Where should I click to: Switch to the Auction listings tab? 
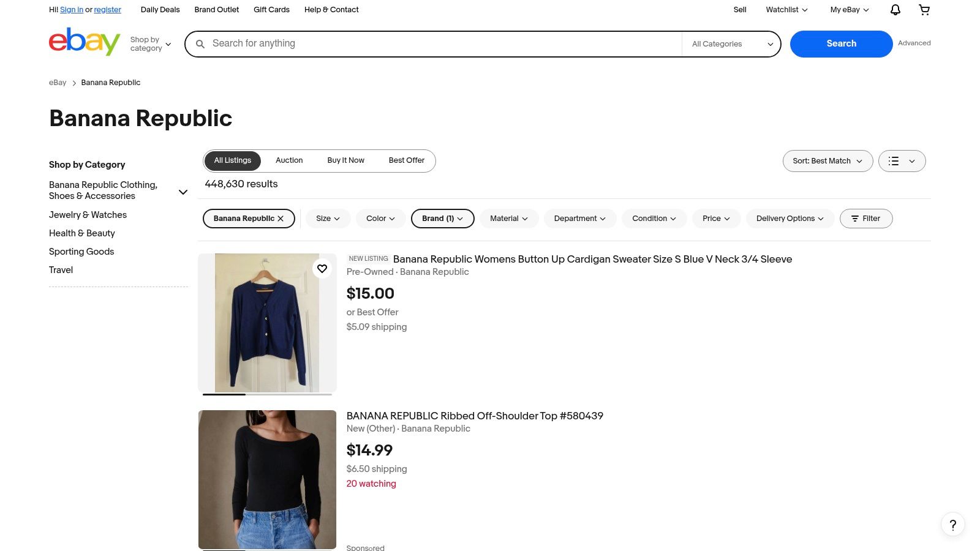[x=289, y=160]
